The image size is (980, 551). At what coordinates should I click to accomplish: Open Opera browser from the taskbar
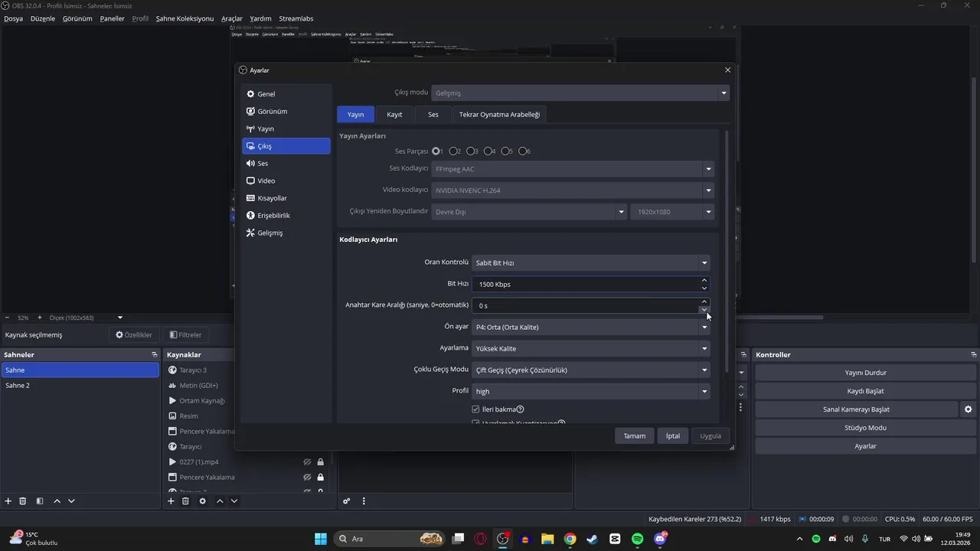click(480, 539)
